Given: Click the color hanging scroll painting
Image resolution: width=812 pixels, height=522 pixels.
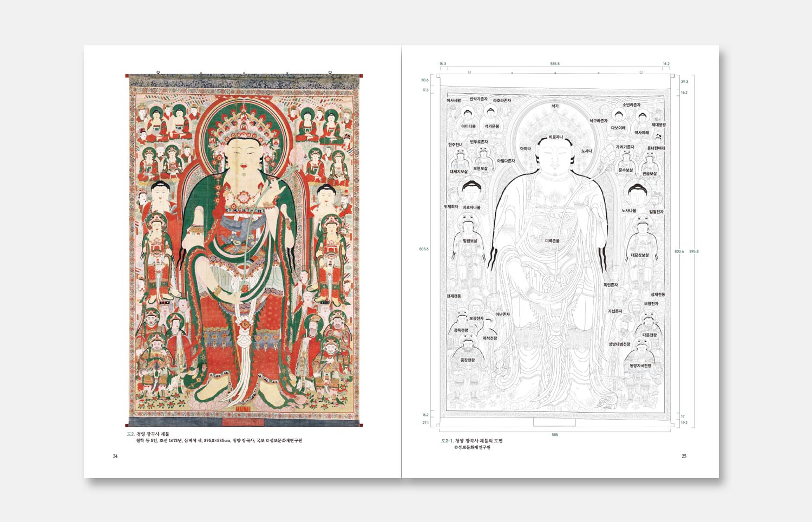Looking at the screenshot, I should [244, 249].
